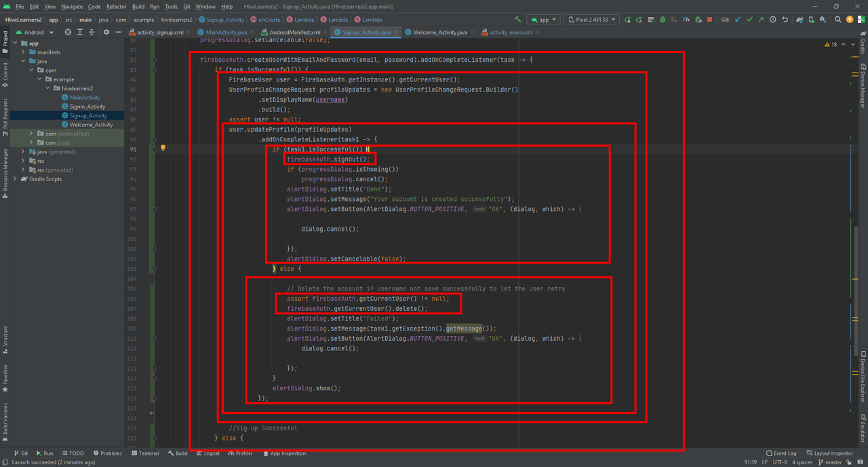Open Project panel settings gear

[x=106, y=32]
